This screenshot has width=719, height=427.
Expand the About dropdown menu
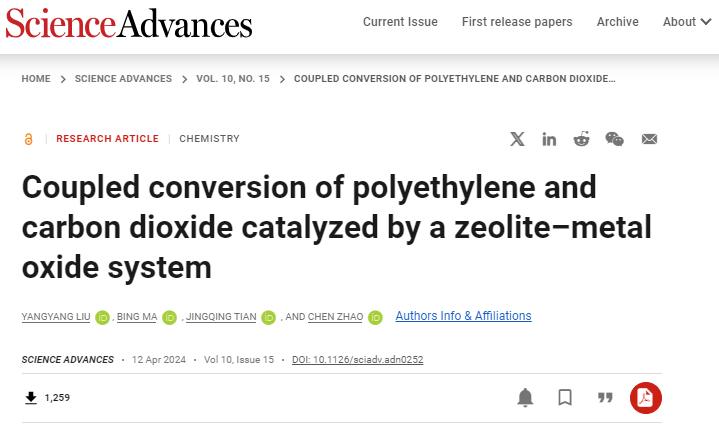(686, 22)
